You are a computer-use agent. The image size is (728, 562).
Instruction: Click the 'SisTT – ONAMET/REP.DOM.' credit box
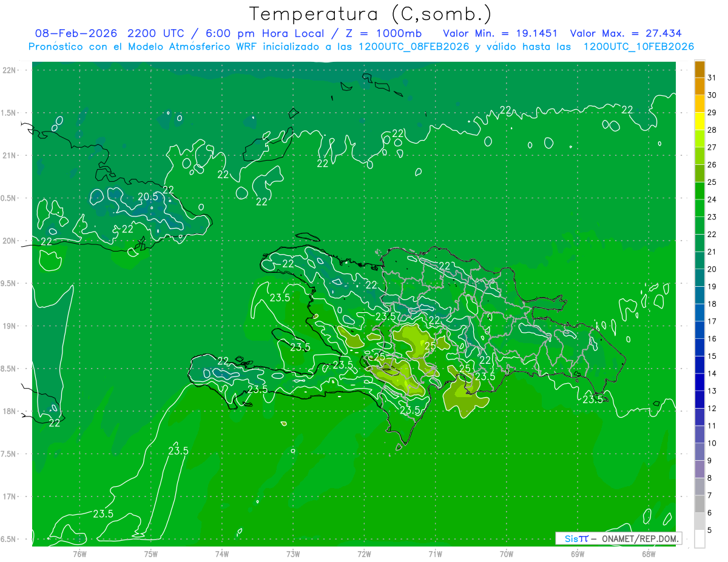(x=618, y=538)
